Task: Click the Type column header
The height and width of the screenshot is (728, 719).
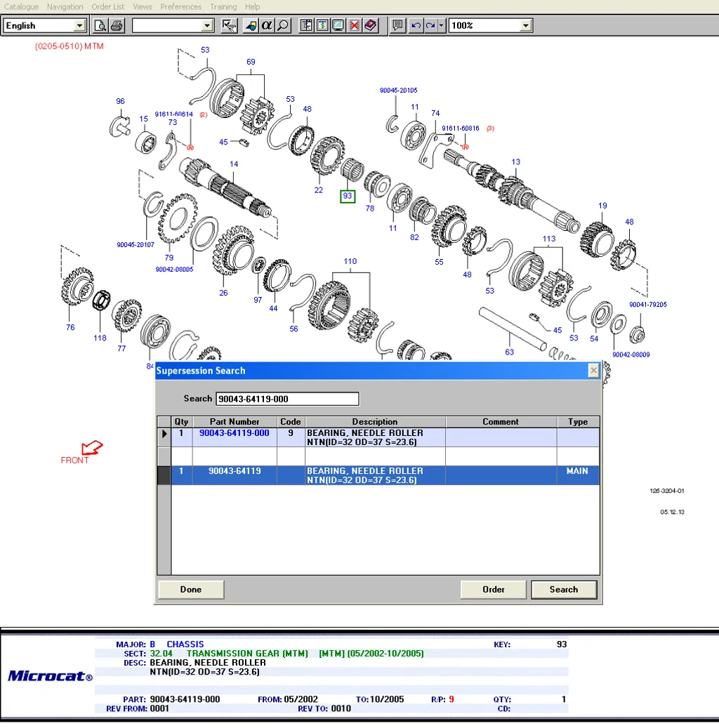Action: tap(578, 422)
